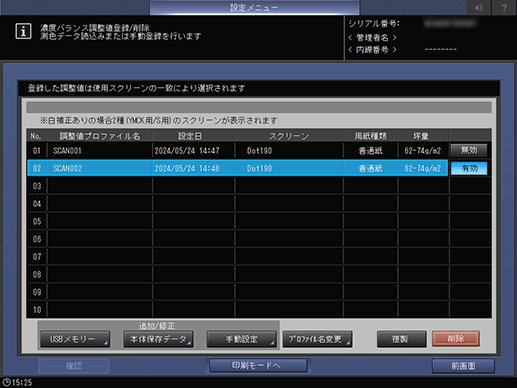Click the red 削除 button

(x=456, y=339)
